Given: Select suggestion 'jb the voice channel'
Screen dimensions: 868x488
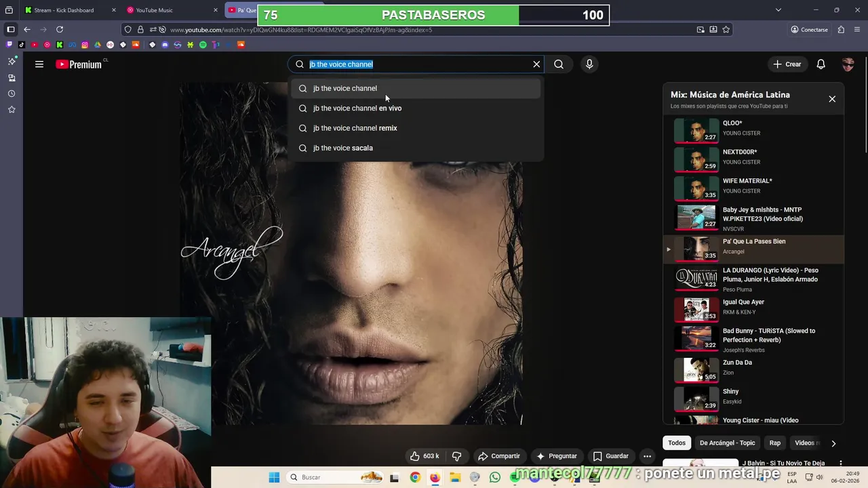Looking at the screenshot, I should tap(416, 88).
